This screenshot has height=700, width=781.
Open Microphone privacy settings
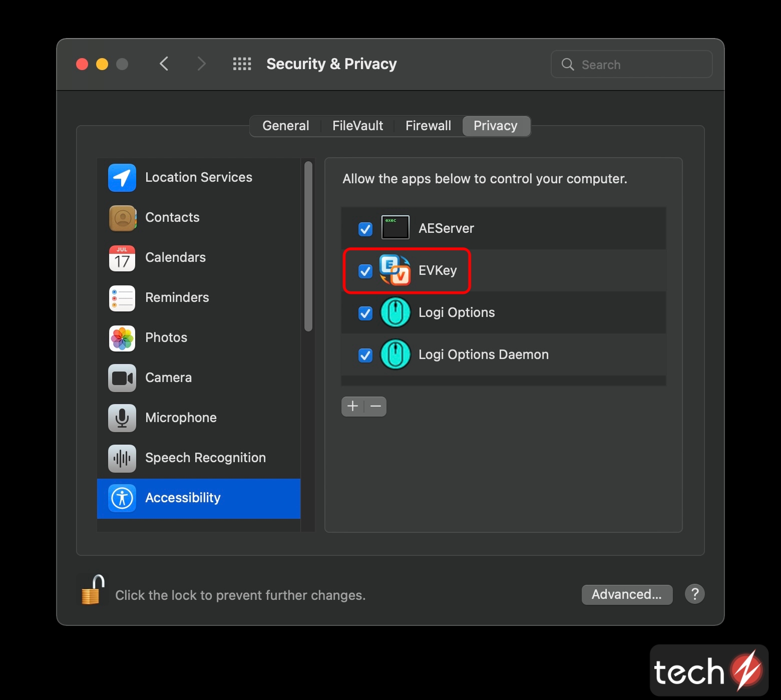pos(181,418)
